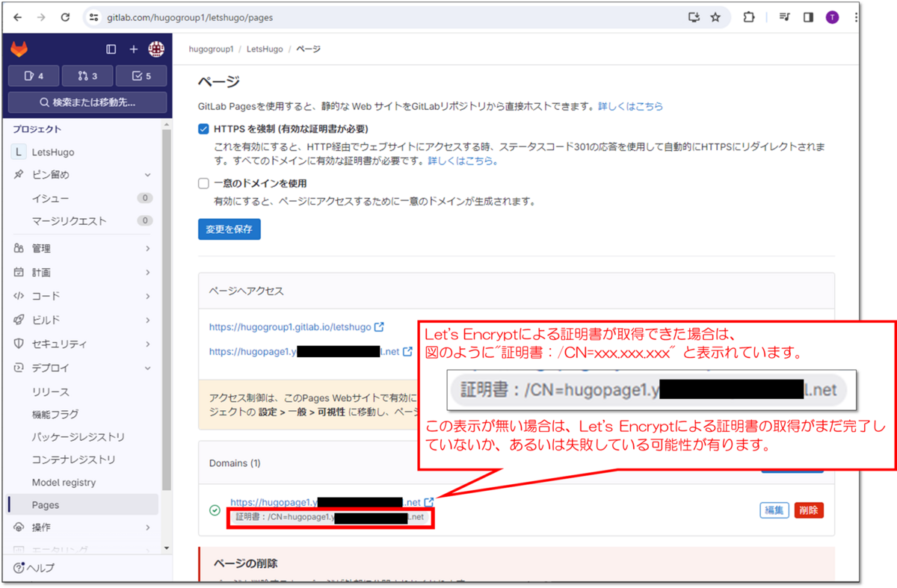Viewport: 897px width, 588px height.
Task: Expand the セキュリティ sidebar section
Action: pyautogui.click(x=82, y=344)
